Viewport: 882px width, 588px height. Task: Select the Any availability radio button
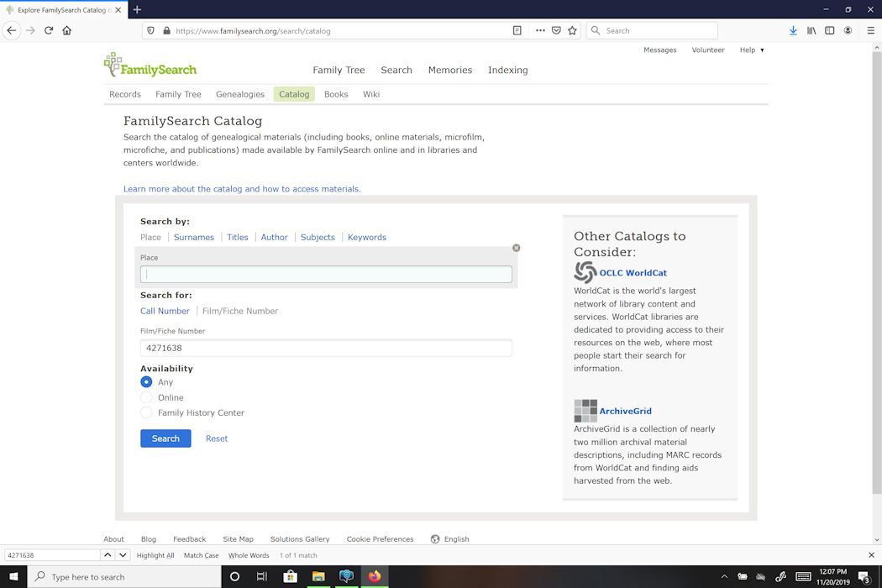(146, 382)
